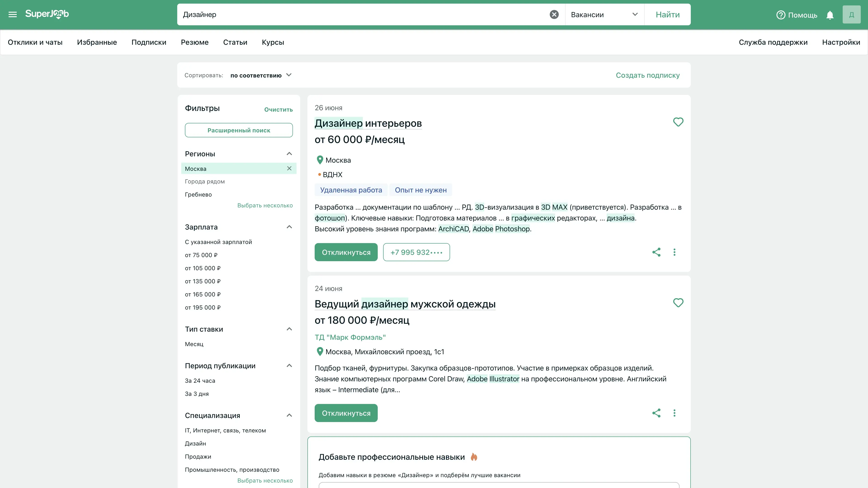Go to the Резюме section

(194, 42)
